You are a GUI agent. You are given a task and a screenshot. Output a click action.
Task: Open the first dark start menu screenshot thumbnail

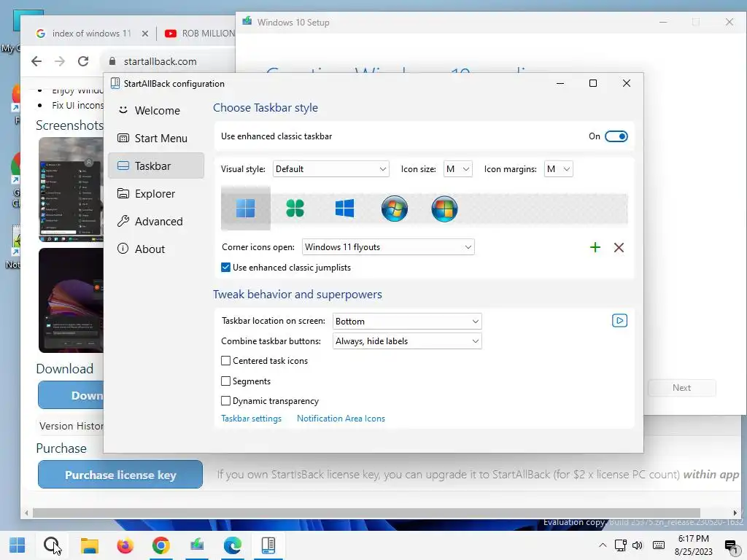[x=71, y=190]
